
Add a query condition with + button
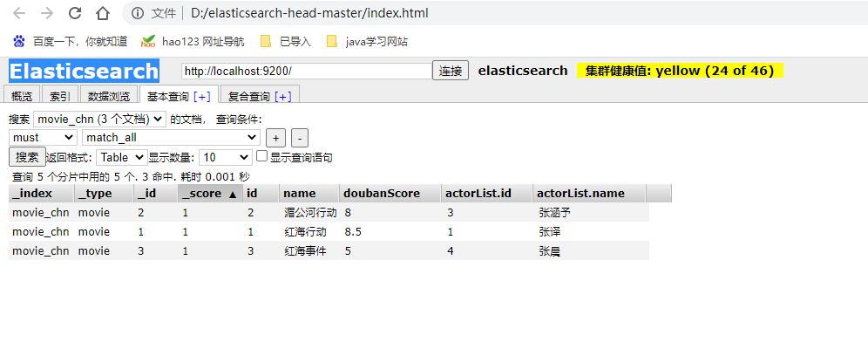[x=275, y=138]
